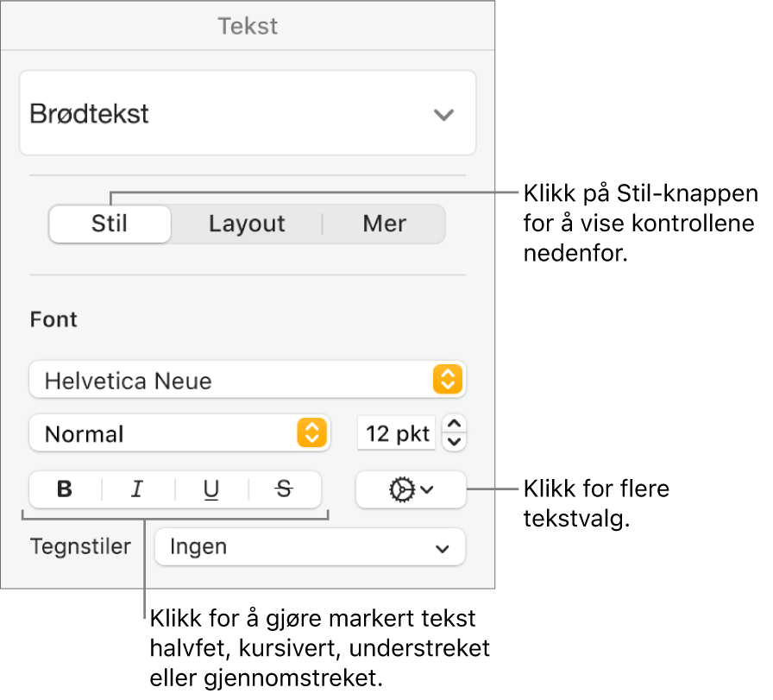Click the Tekst panel title
This screenshot has height=700, width=773.
[x=248, y=26]
